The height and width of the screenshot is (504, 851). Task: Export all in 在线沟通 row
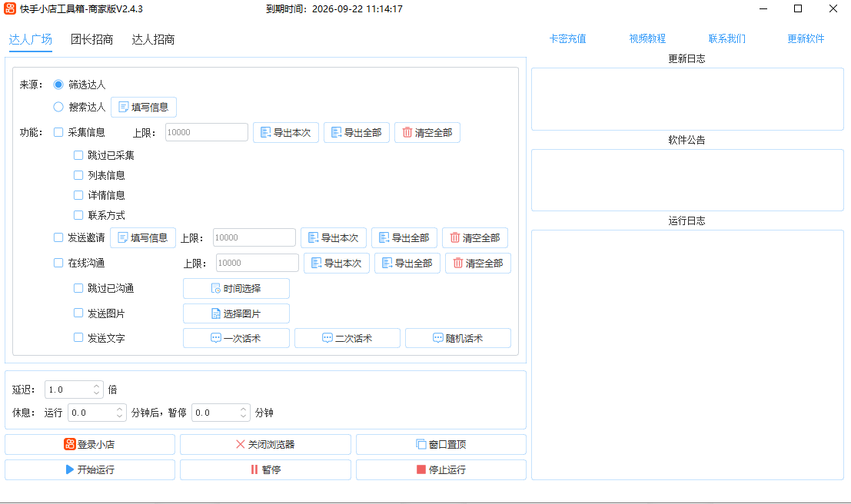[x=407, y=263]
